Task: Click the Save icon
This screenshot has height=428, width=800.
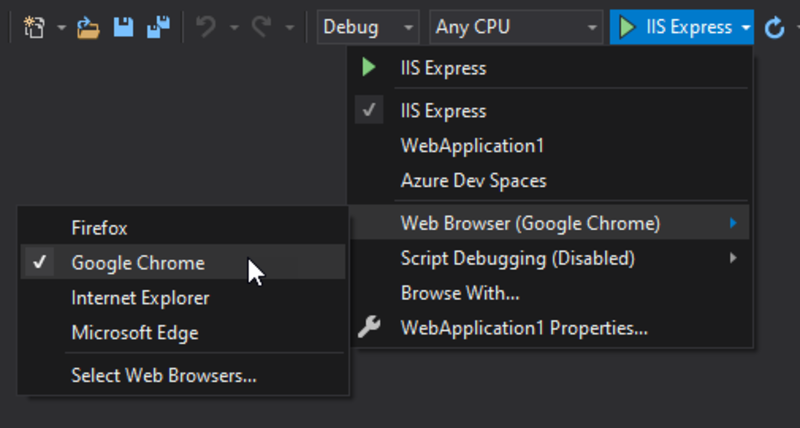Action: (x=123, y=27)
